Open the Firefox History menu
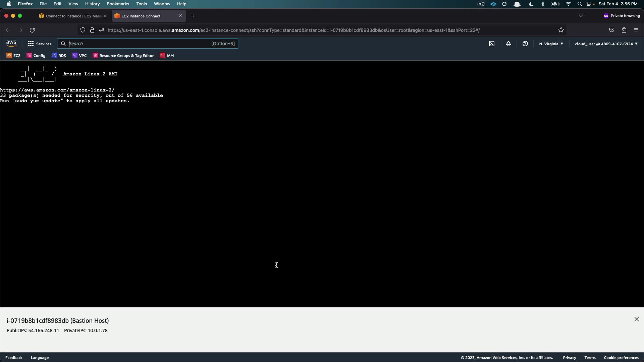 (x=92, y=4)
